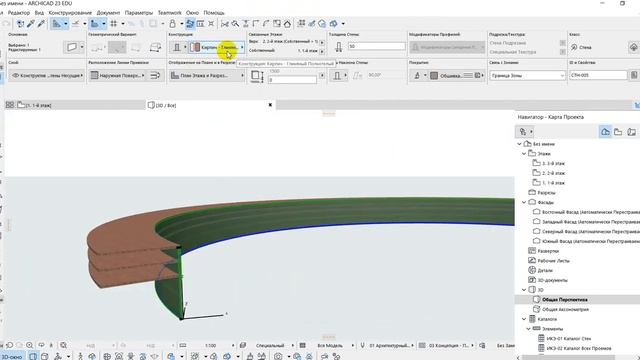Choose the rectangular wall geometry variant icon
This screenshot has height=360, width=640.
[x=136, y=48]
